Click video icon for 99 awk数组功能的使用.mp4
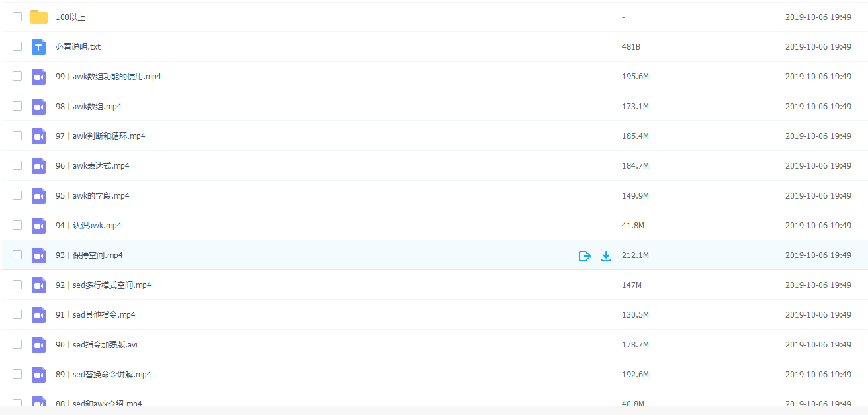Screen dimensions: 868x415 tap(39, 77)
